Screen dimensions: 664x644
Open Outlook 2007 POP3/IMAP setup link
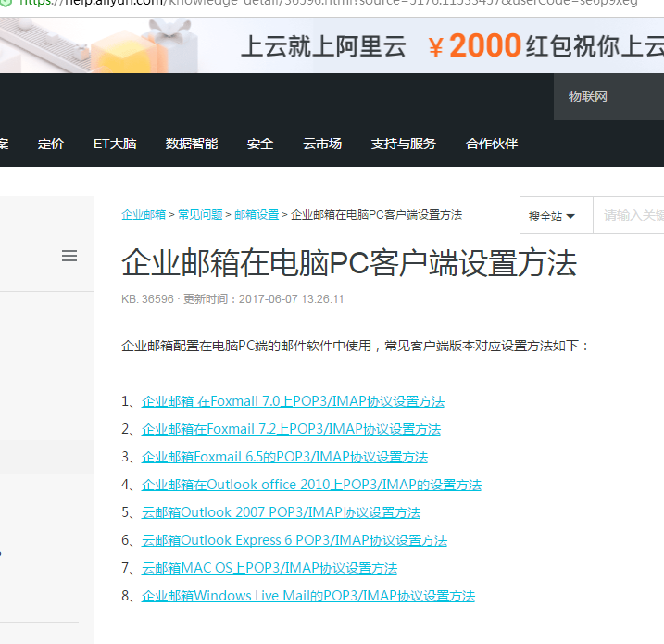point(281,512)
